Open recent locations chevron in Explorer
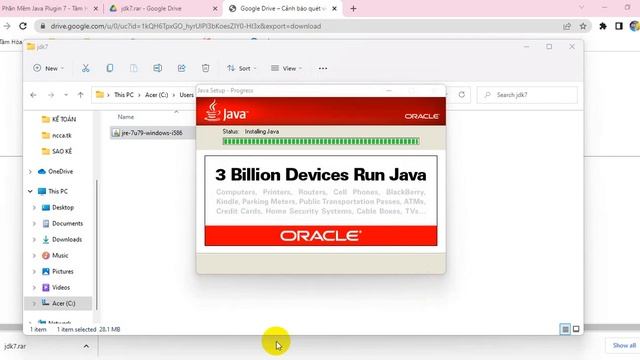The height and width of the screenshot is (360, 640). coord(66,95)
